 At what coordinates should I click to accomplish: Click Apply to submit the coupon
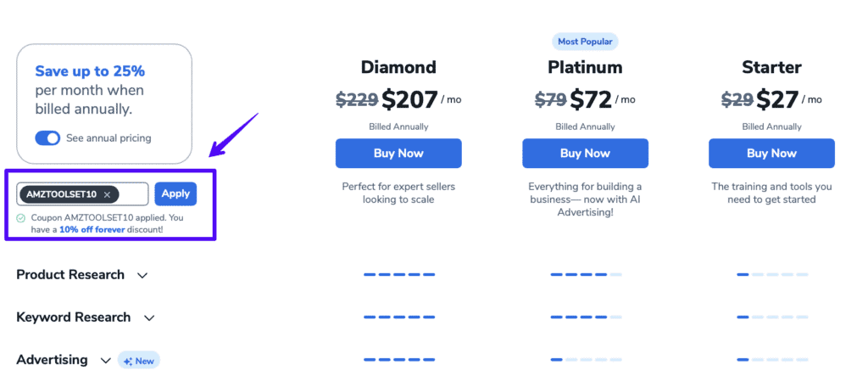coord(175,194)
